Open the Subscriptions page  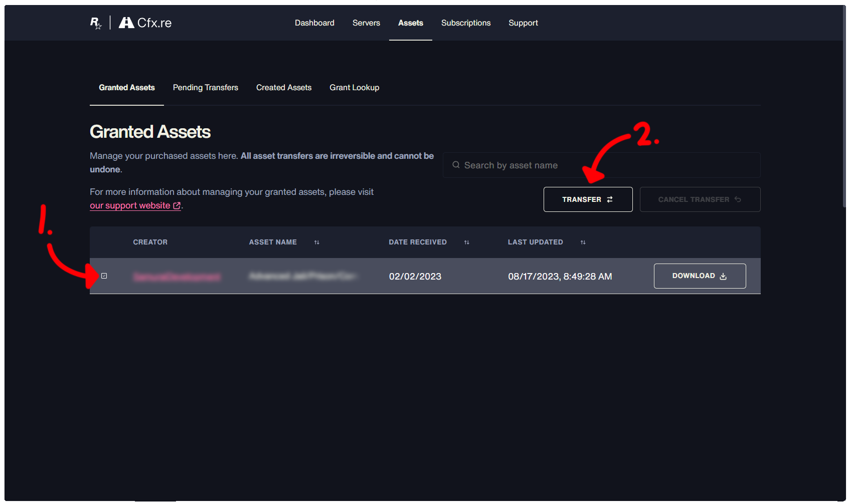click(x=466, y=23)
